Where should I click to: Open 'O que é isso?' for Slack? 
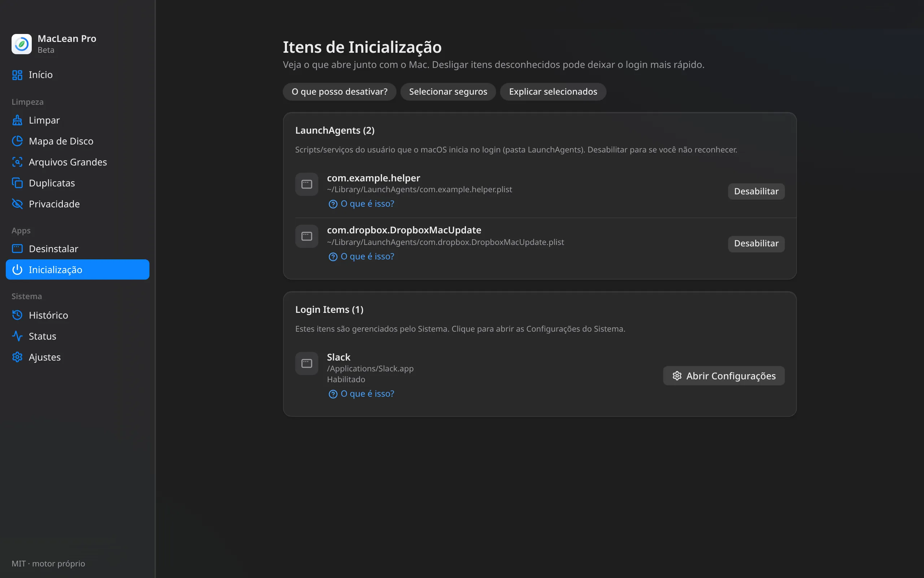(361, 394)
